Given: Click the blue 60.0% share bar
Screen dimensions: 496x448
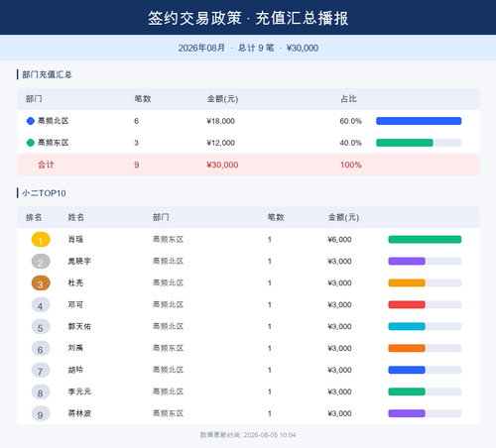Looking at the screenshot, I should tap(419, 121).
